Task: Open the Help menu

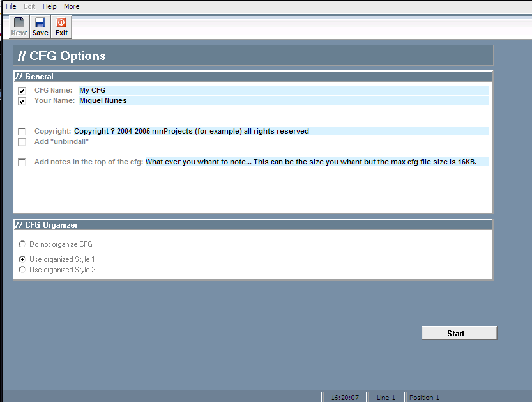Action: (50, 6)
